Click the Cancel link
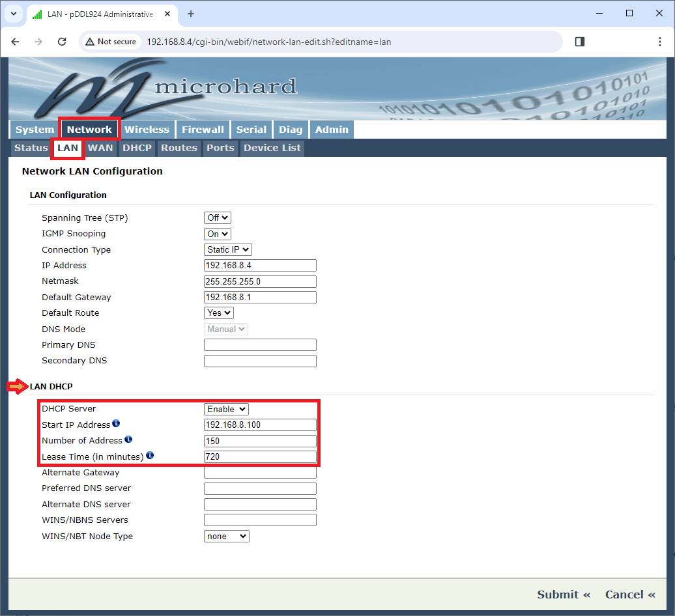Image resolution: width=675 pixels, height=616 pixels. point(629,595)
